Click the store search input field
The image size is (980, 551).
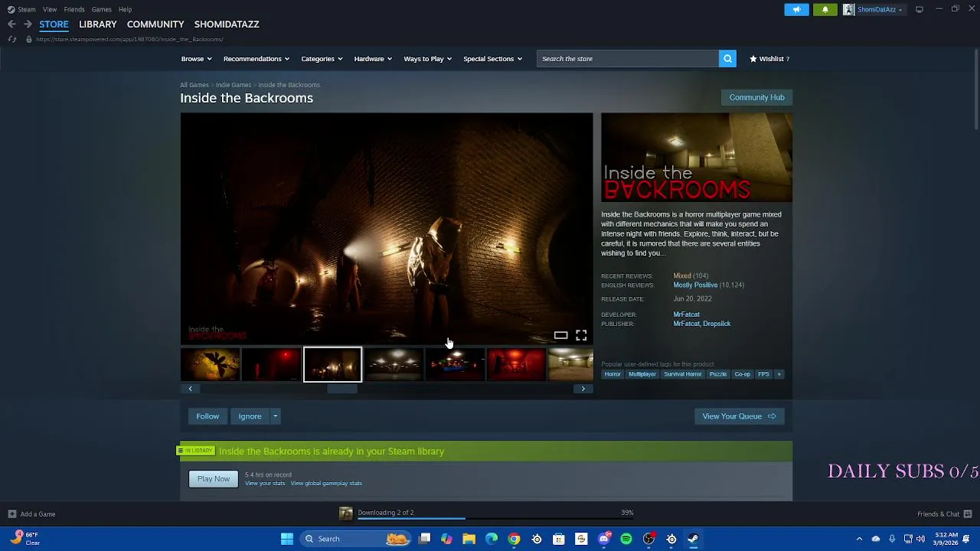point(628,59)
